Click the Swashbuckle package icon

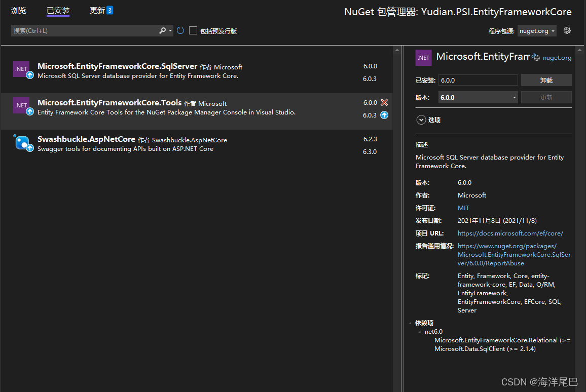pyautogui.click(x=22, y=142)
